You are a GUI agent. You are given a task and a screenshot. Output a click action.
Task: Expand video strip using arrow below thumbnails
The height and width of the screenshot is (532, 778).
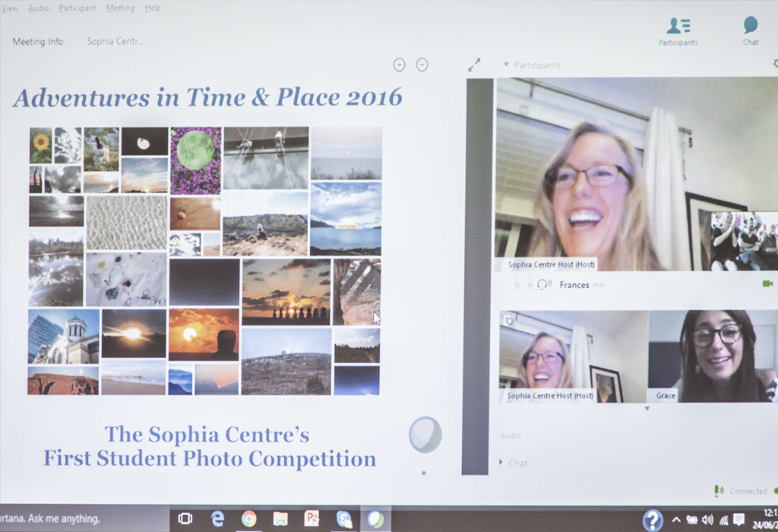(x=647, y=409)
